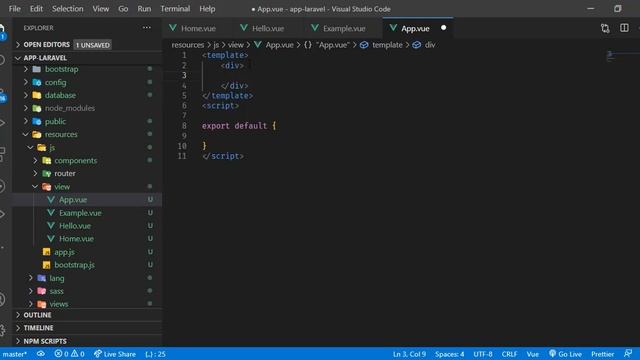Switch to the Hello.vue tab
Screen dimensions: 640x360
(x=268, y=28)
